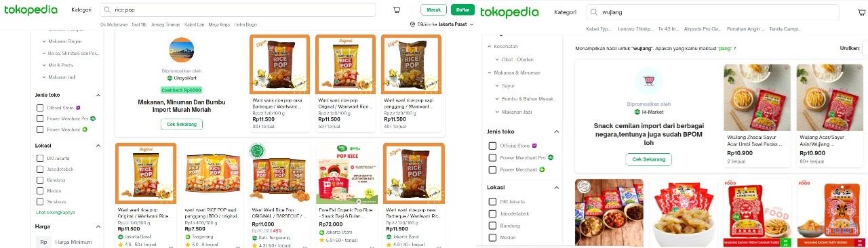Viewport: 868px width, 248px height.
Task: Open the Wujiang Zhacai Sayur product thumbnail
Action: point(757,98)
